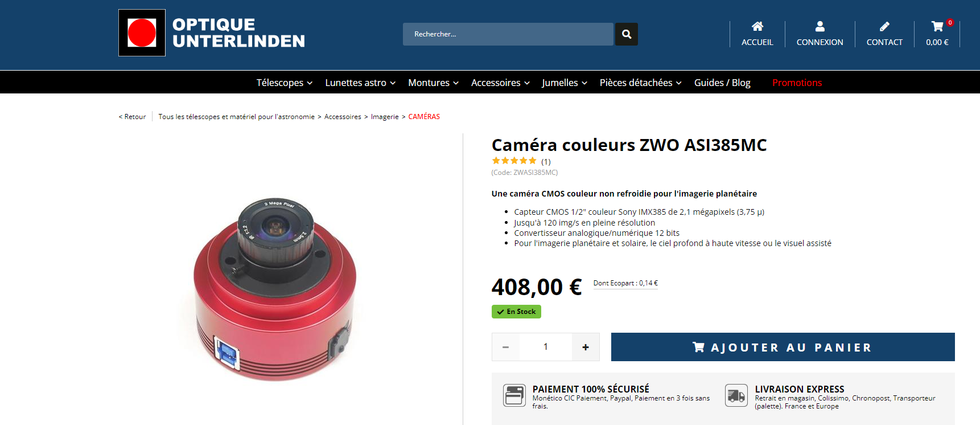Viewport: 980px width, 425px height.
Task: Click the express delivery truck icon
Action: tap(736, 395)
